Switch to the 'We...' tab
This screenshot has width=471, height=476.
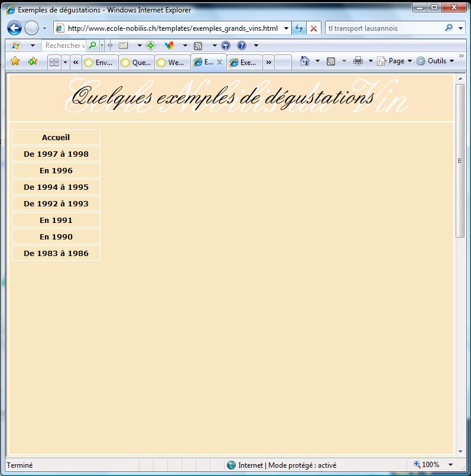173,63
